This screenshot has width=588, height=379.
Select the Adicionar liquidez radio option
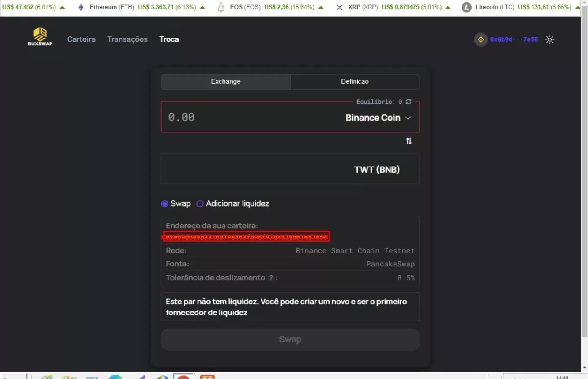click(x=200, y=204)
